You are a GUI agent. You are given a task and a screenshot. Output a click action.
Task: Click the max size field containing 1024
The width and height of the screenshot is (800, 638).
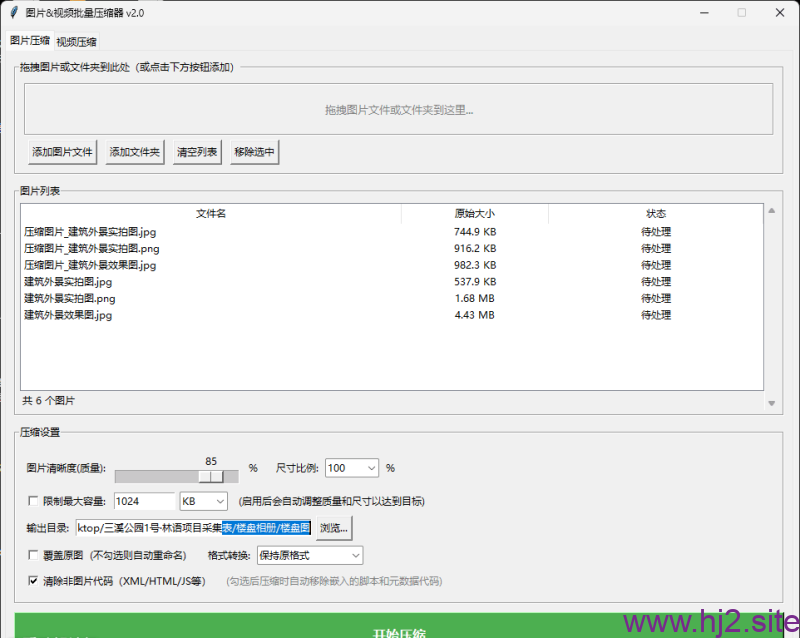click(144, 501)
